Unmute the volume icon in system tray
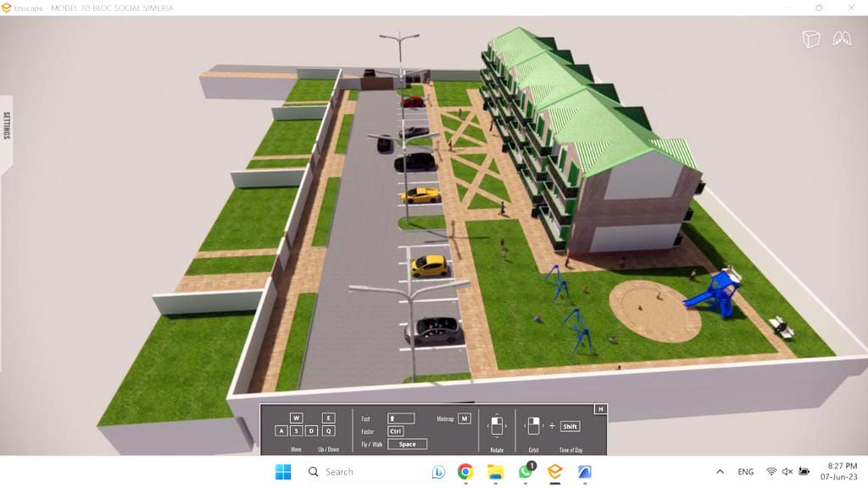This screenshot has width=868, height=488. [x=787, y=472]
